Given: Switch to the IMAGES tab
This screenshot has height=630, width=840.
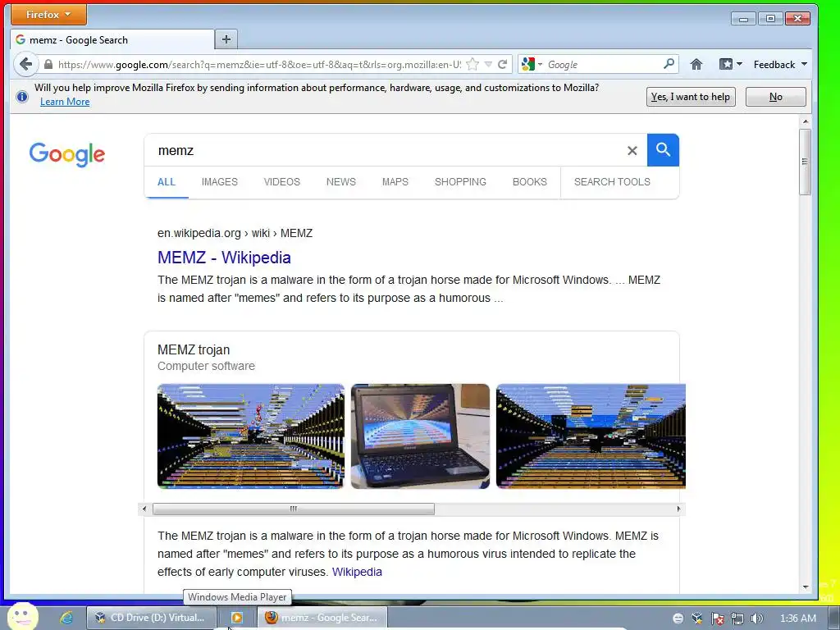Looking at the screenshot, I should (x=220, y=182).
